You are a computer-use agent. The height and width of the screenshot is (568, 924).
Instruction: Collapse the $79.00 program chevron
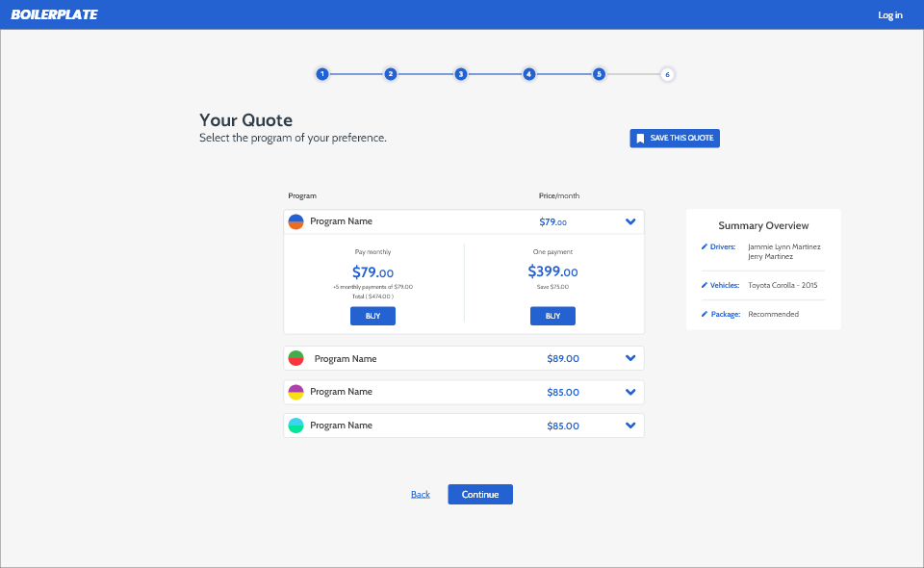pos(630,221)
